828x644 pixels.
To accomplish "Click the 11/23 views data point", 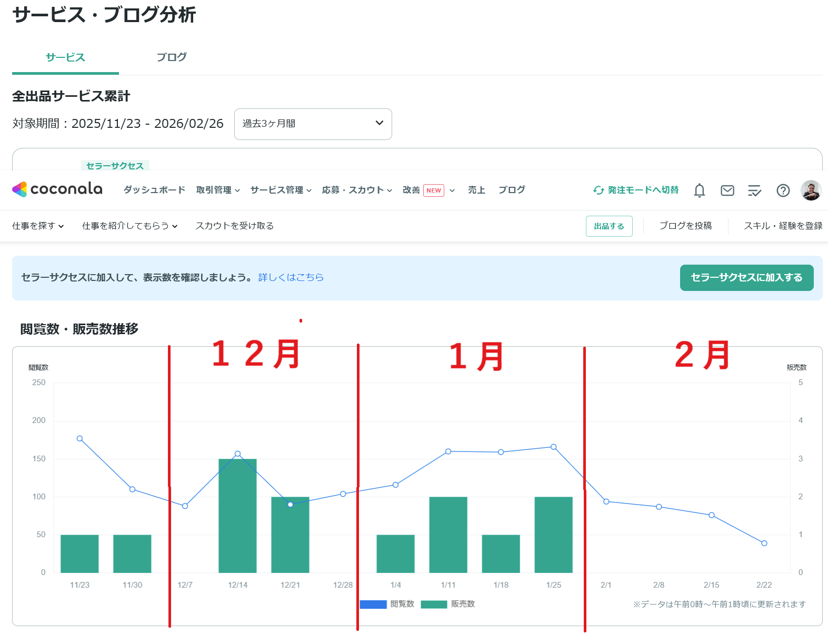I will point(79,438).
